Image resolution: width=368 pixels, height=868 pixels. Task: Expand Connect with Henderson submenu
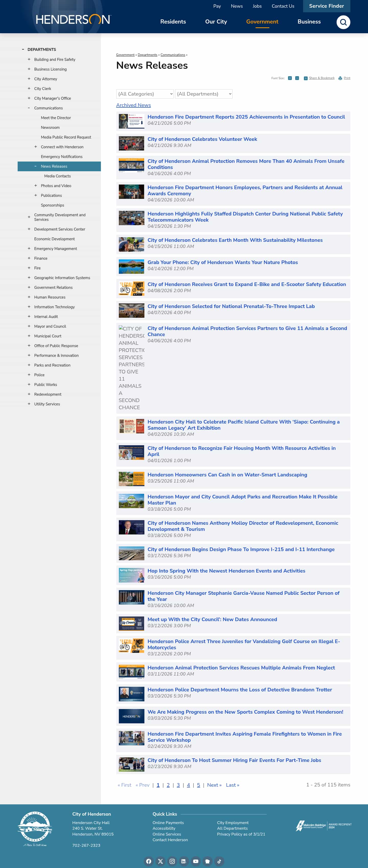tap(36, 147)
